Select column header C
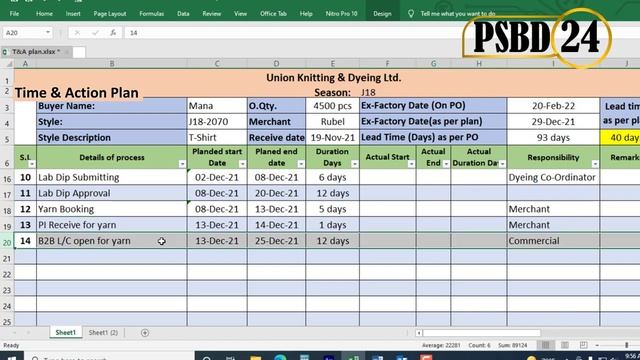This screenshot has width=640, height=360. click(x=217, y=64)
